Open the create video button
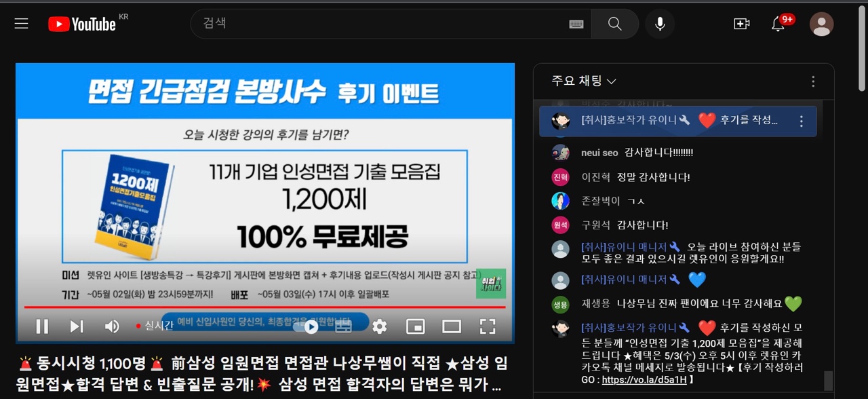 pyautogui.click(x=742, y=24)
